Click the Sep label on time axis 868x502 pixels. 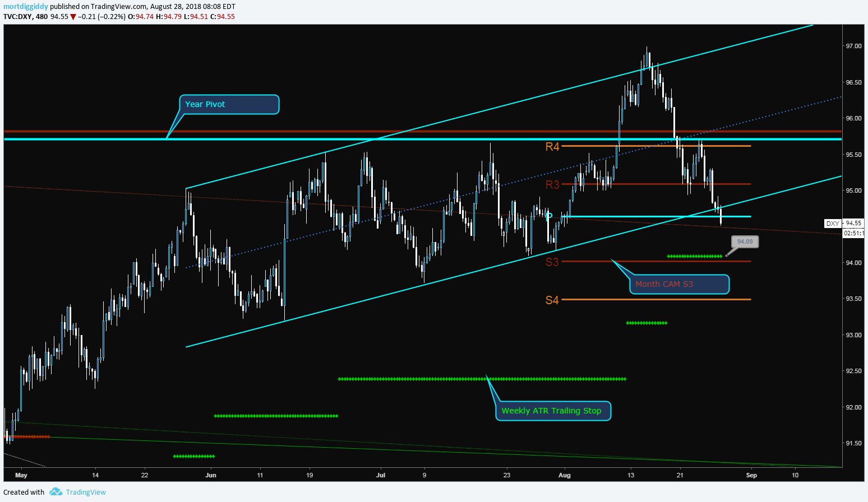[751, 475]
